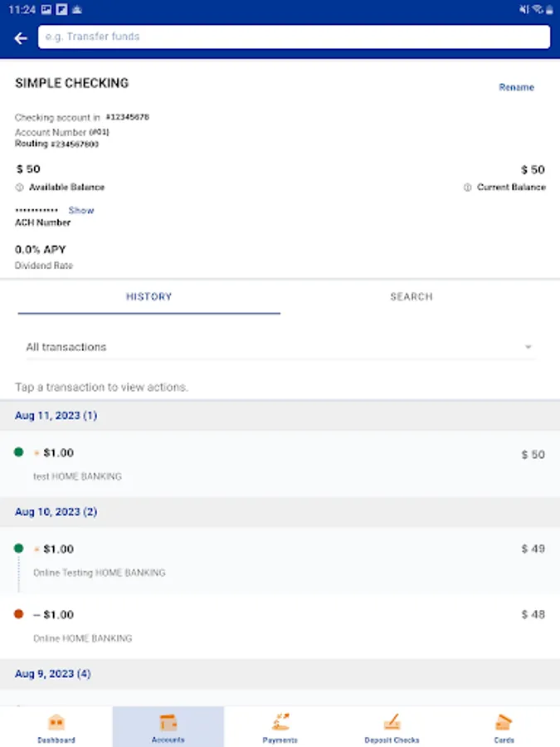Go to the Cards icon
This screenshot has width=560, height=747.
pyautogui.click(x=504, y=722)
